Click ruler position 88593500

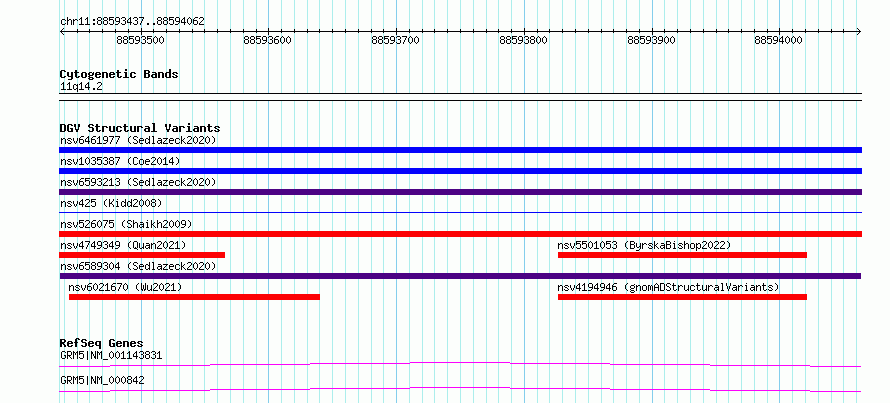tap(140, 40)
